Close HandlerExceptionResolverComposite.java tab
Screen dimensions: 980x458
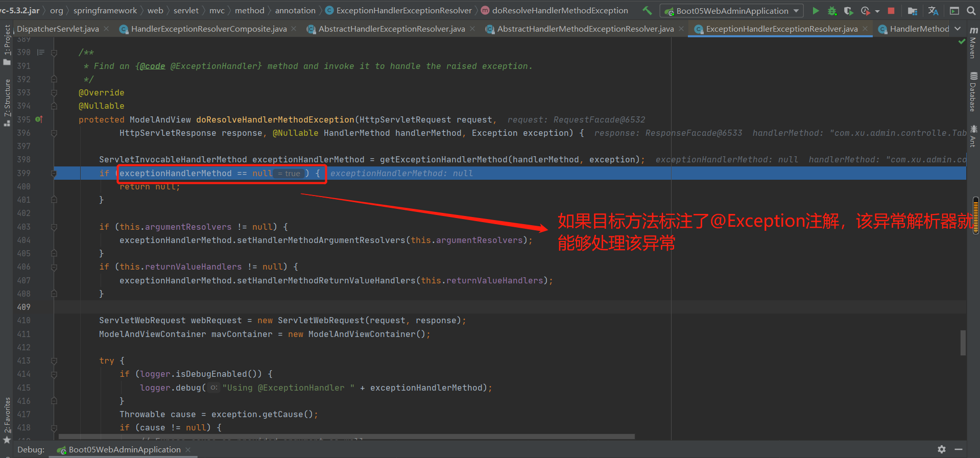tap(294, 29)
